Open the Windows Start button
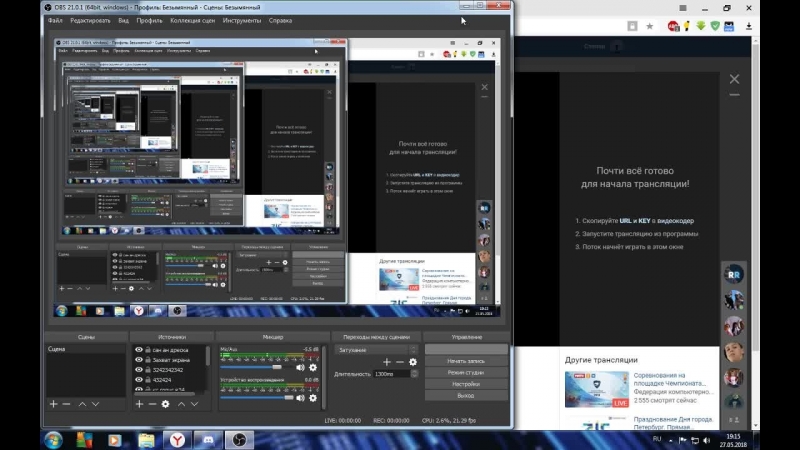 coord(53,440)
